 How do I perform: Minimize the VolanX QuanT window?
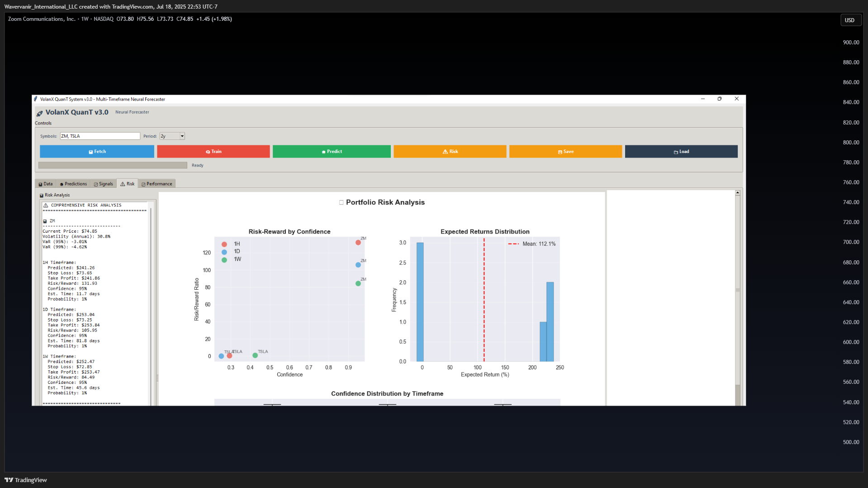(703, 99)
